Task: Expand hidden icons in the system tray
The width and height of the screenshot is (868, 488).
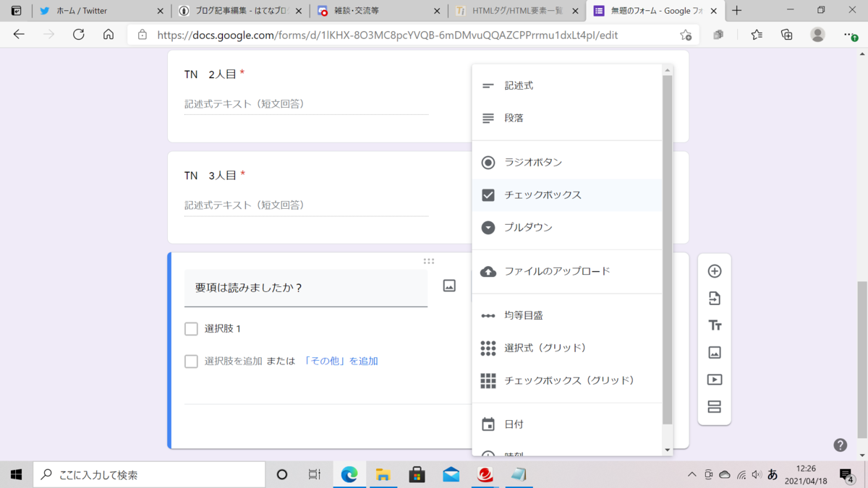Action: point(692,474)
